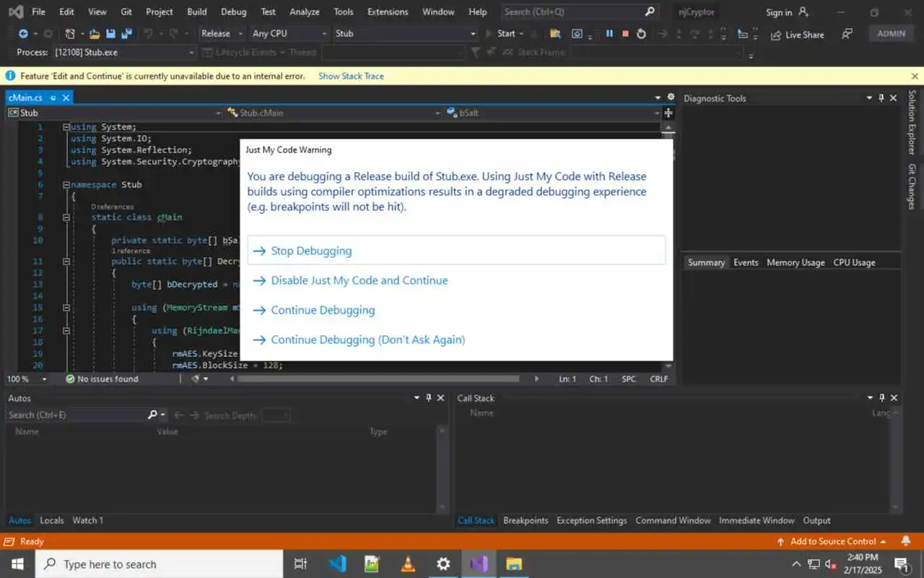
Task: Open the Process [12108] Stub.exe dropdown
Action: click(124, 52)
